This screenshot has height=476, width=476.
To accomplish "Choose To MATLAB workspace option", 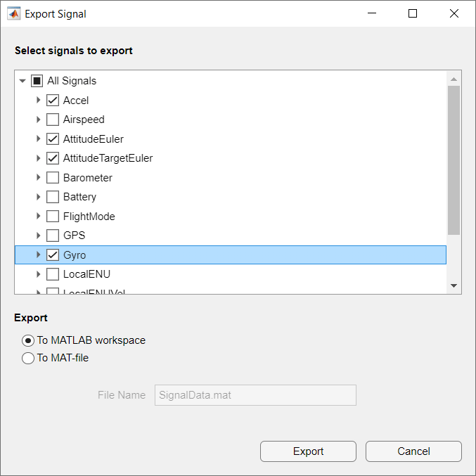I will click(x=28, y=340).
